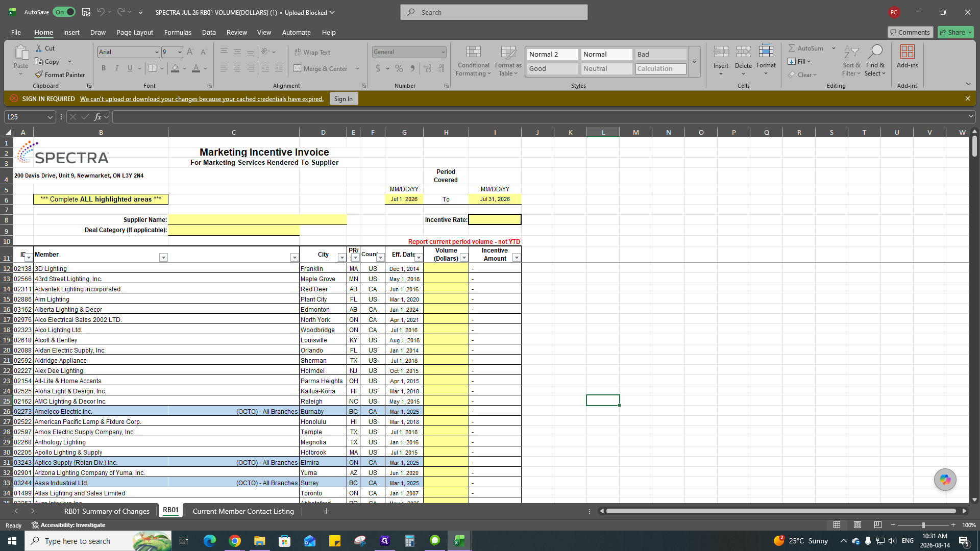Open Current Member Contact Listing sheet
The width and height of the screenshot is (980, 551).
243,511
